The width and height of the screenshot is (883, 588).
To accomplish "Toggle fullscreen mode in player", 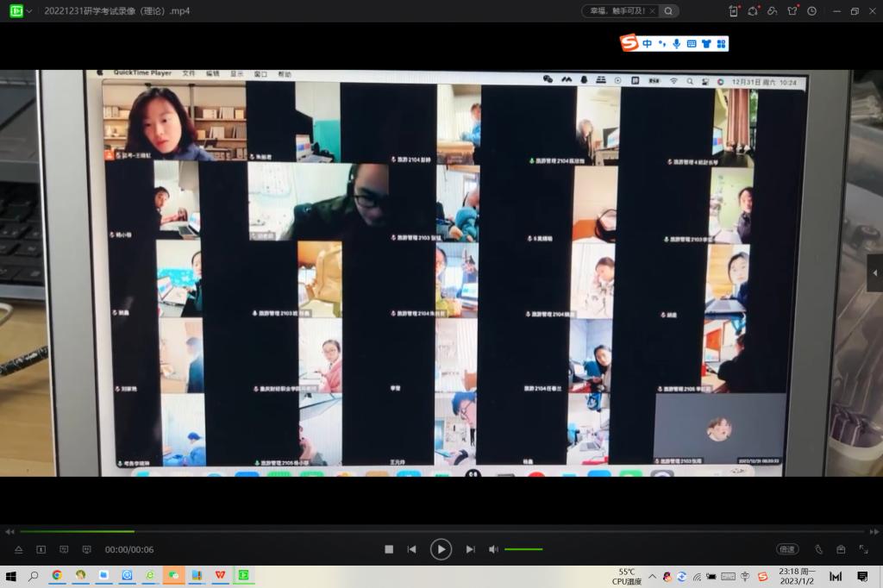I will tap(863, 549).
